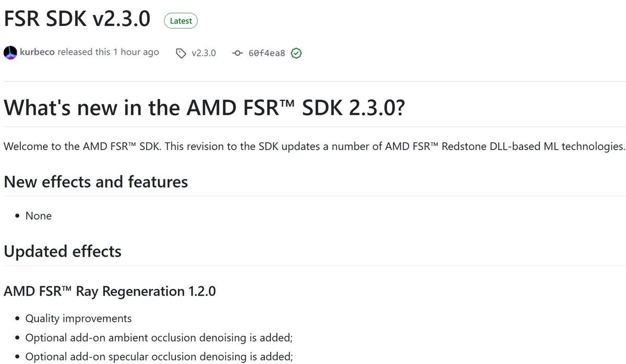The width and height of the screenshot is (626, 364).
Task: Click the specular occlusion denoising bullet
Action: [x=159, y=357]
